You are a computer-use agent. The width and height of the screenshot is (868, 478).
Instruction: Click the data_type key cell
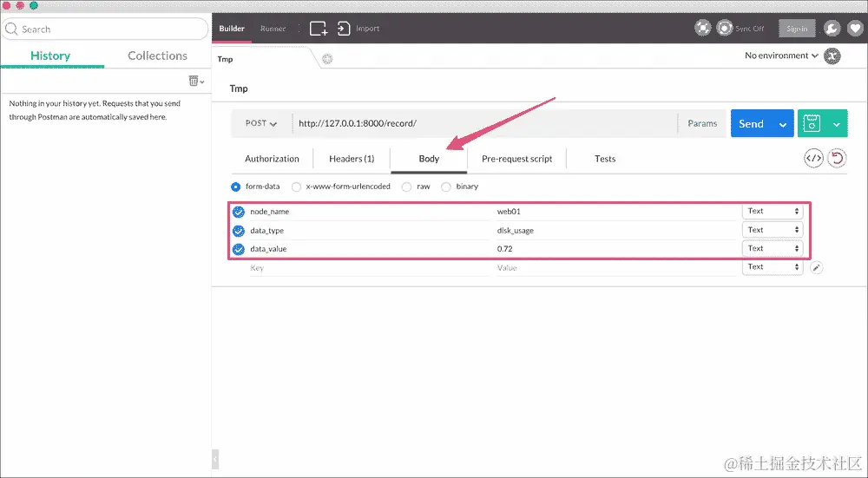point(370,230)
